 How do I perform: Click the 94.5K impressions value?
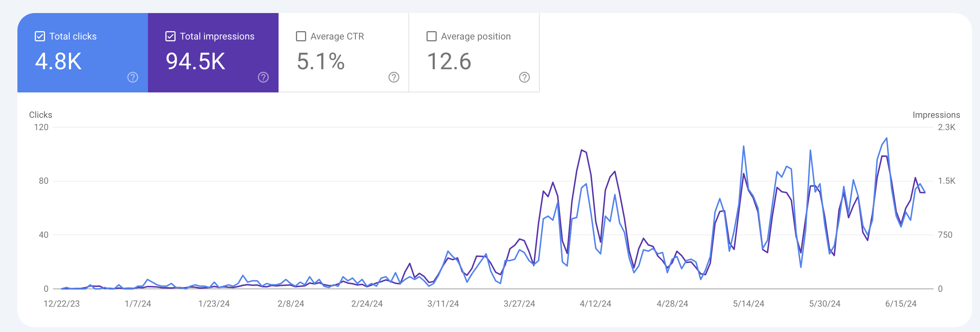(x=195, y=61)
